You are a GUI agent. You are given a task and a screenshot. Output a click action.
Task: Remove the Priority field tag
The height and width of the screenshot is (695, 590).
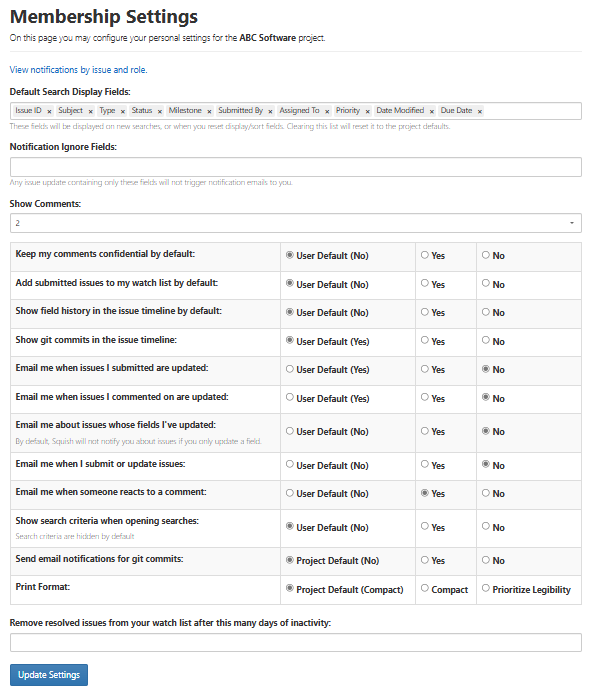pos(367,112)
